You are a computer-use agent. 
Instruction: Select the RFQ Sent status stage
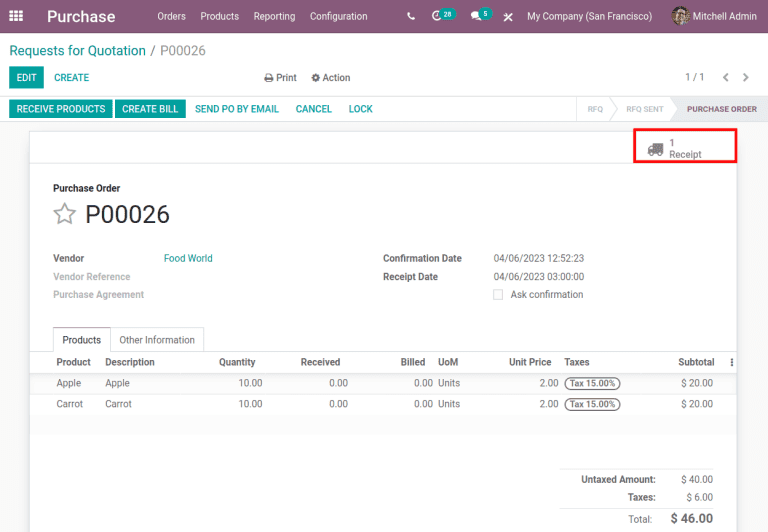[644, 109]
